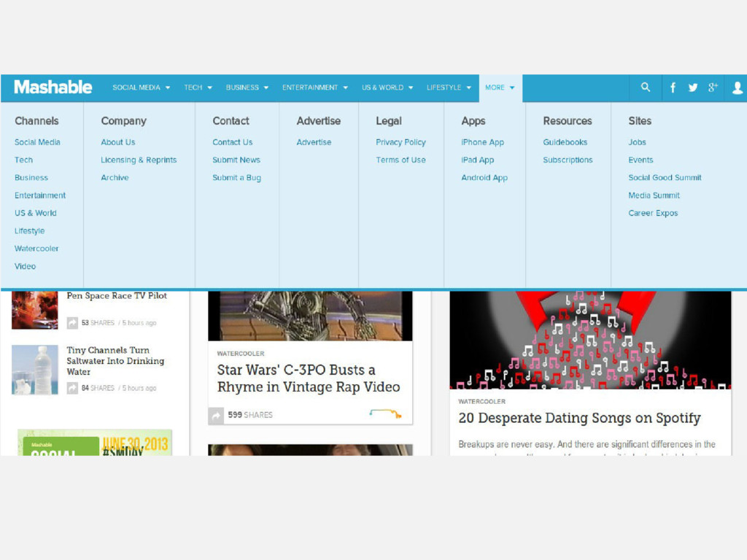Open the Submit News link
The width and height of the screenshot is (747, 560).
coord(236,160)
